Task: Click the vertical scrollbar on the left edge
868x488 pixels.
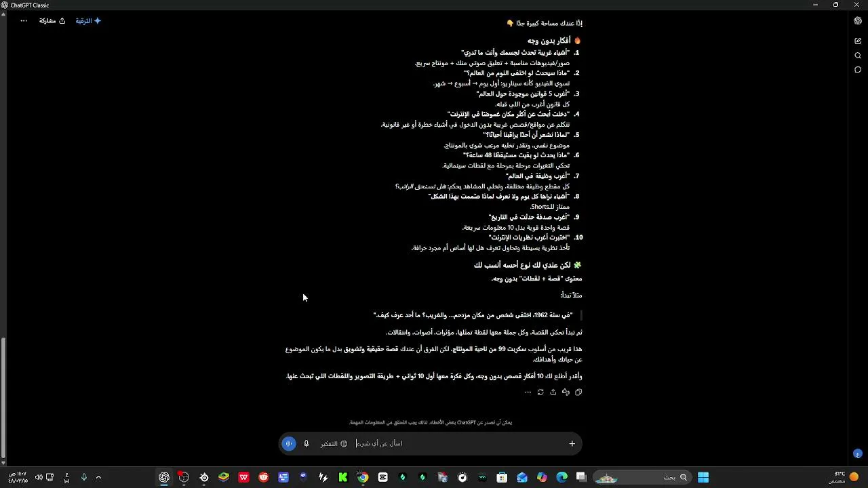Action: 3,398
